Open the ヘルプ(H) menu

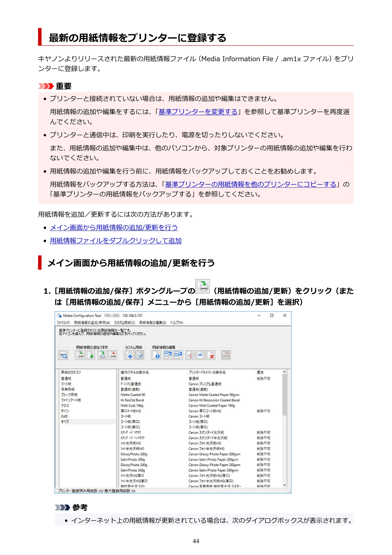177,323
